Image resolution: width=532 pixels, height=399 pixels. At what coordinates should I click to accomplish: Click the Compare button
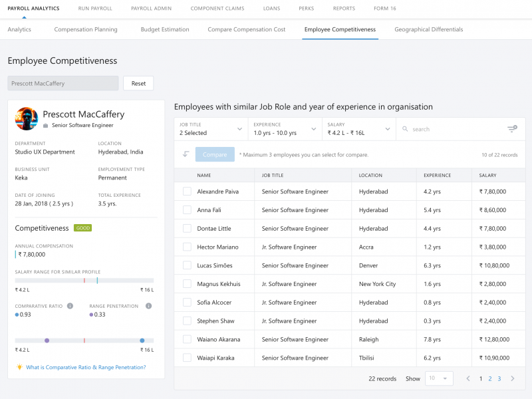(215, 154)
